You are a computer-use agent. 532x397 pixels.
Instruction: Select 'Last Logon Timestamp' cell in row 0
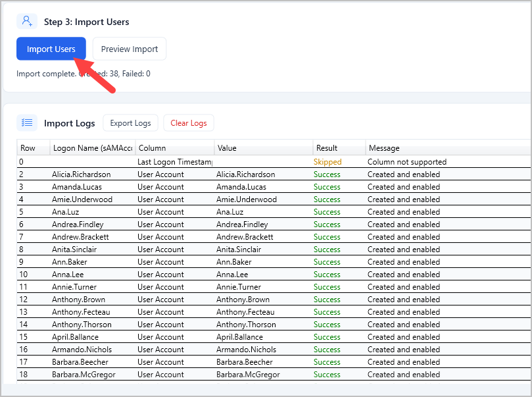point(175,162)
